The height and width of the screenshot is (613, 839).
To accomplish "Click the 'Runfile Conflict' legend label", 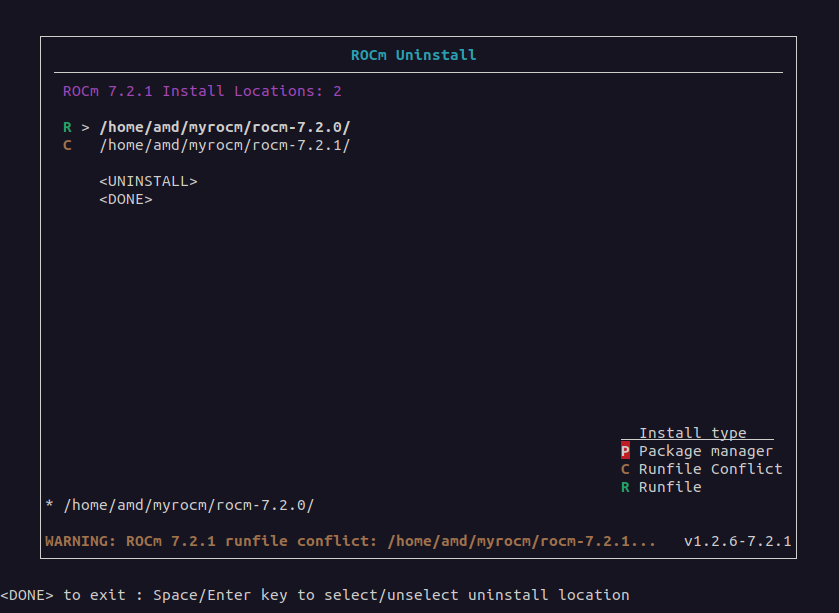I will (x=710, y=469).
